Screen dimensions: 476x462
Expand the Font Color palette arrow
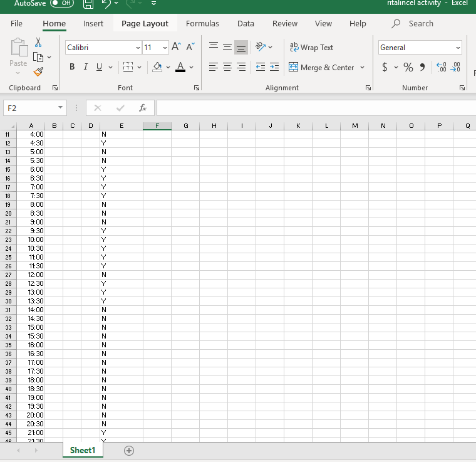point(191,67)
